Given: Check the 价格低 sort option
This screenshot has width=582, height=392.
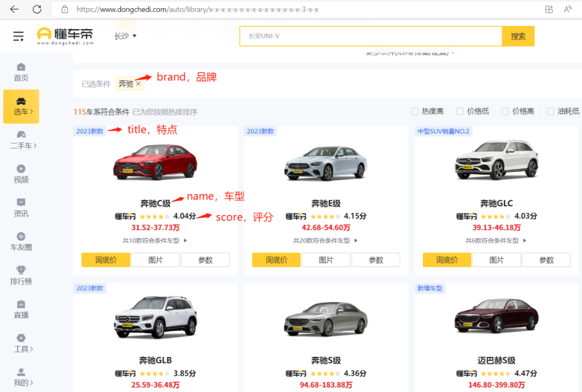Looking at the screenshot, I should (x=460, y=111).
